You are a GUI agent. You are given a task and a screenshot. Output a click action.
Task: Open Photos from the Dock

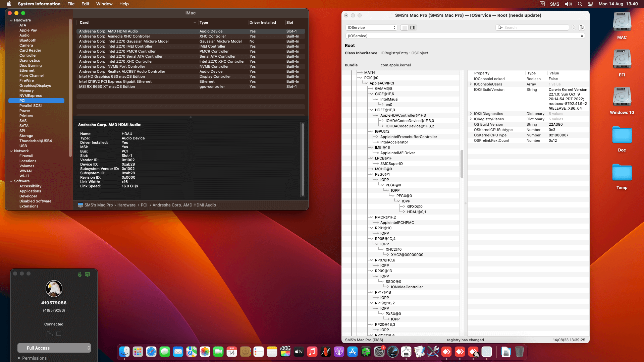point(205,352)
